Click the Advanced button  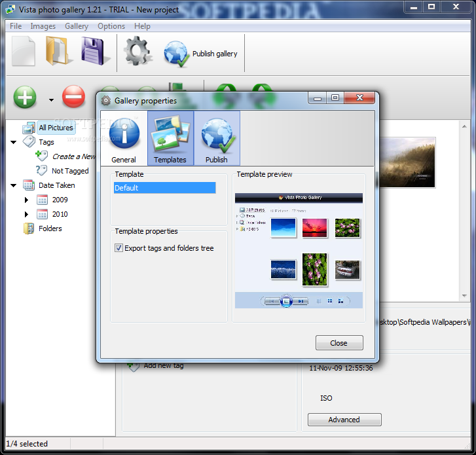pyautogui.click(x=344, y=420)
